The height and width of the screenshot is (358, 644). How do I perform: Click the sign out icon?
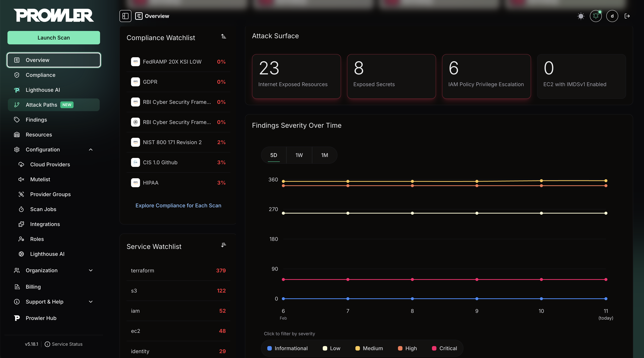pos(627,16)
